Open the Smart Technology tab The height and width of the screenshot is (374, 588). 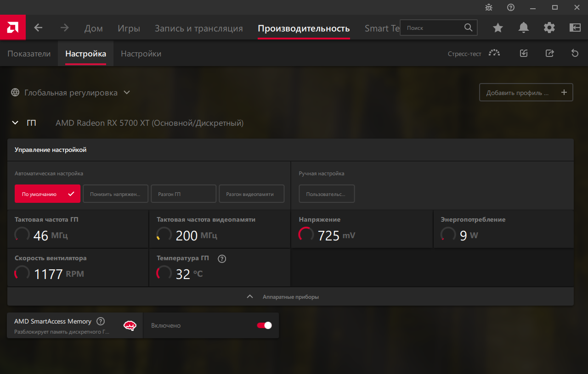click(382, 28)
